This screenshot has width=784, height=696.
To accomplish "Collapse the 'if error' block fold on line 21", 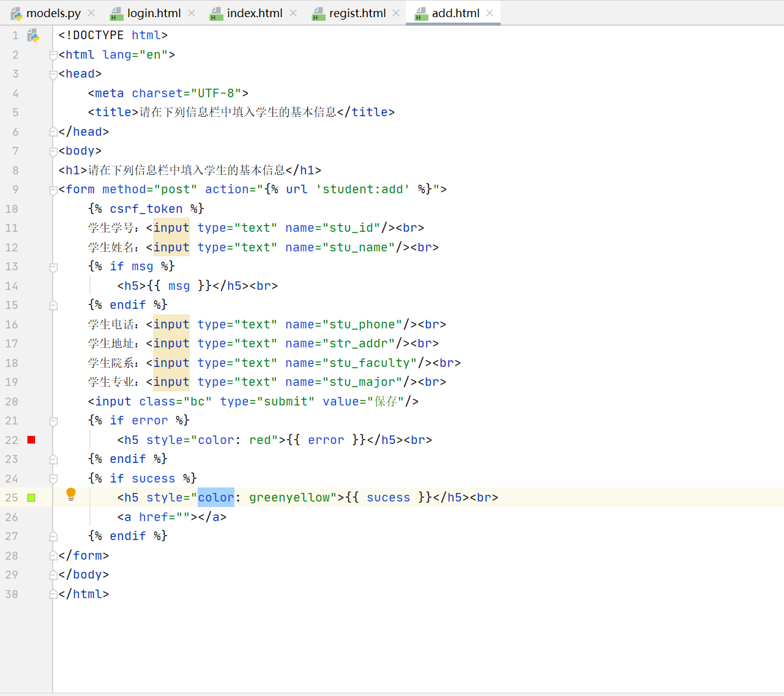I will click(53, 421).
